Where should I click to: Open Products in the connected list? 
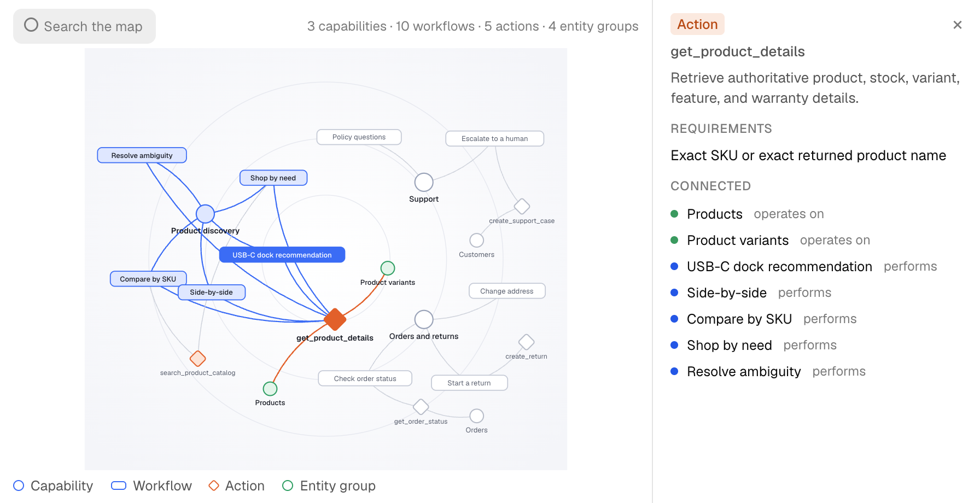coord(747,214)
